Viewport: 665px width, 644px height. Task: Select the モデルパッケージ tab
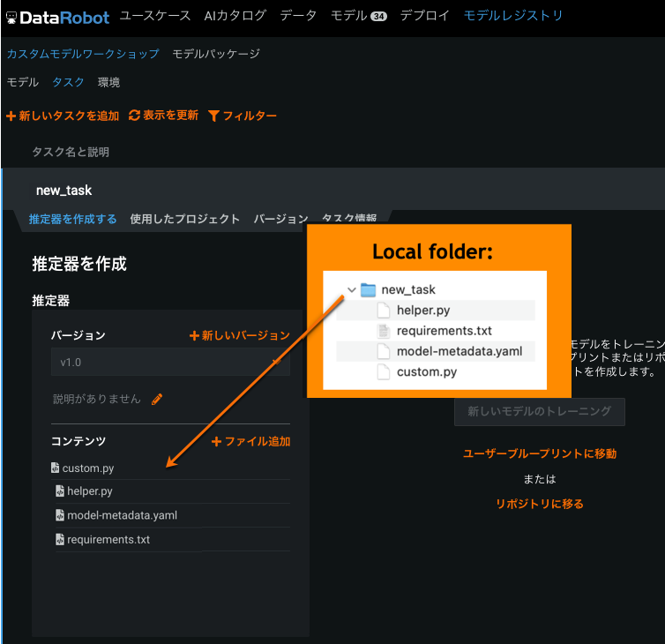216,54
